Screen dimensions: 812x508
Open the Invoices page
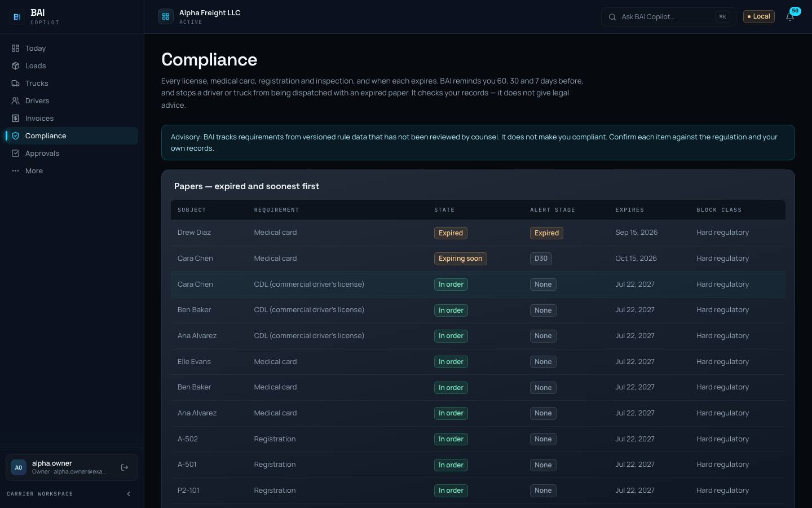[72, 119]
